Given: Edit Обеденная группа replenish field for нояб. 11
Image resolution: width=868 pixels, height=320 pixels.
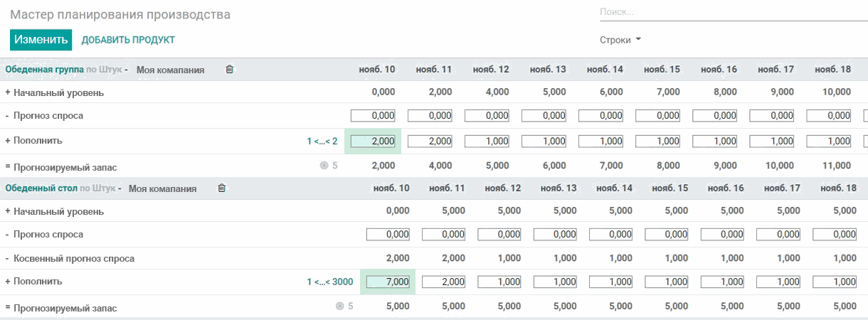Looking at the screenshot, I should point(430,142).
